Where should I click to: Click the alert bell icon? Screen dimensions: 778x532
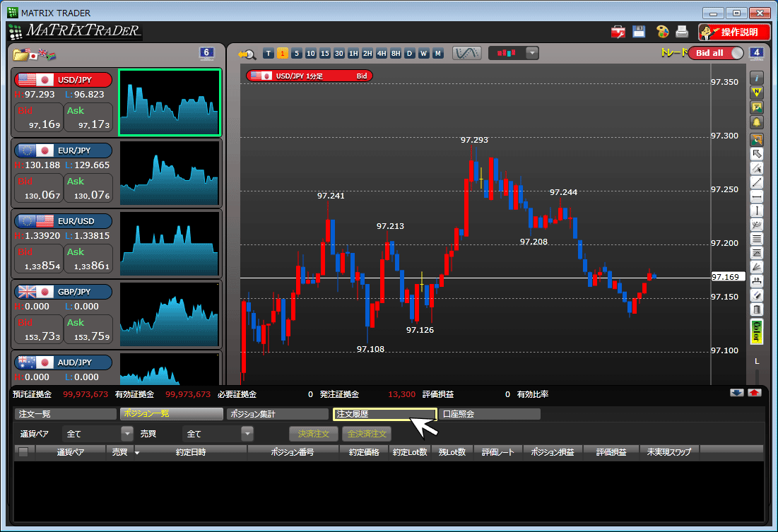pos(756,122)
